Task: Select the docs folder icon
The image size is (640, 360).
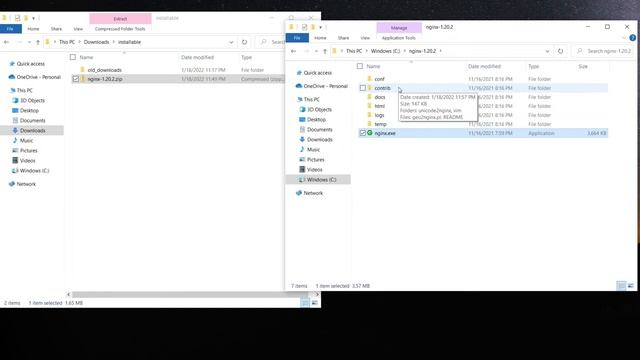Action: click(370, 97)
